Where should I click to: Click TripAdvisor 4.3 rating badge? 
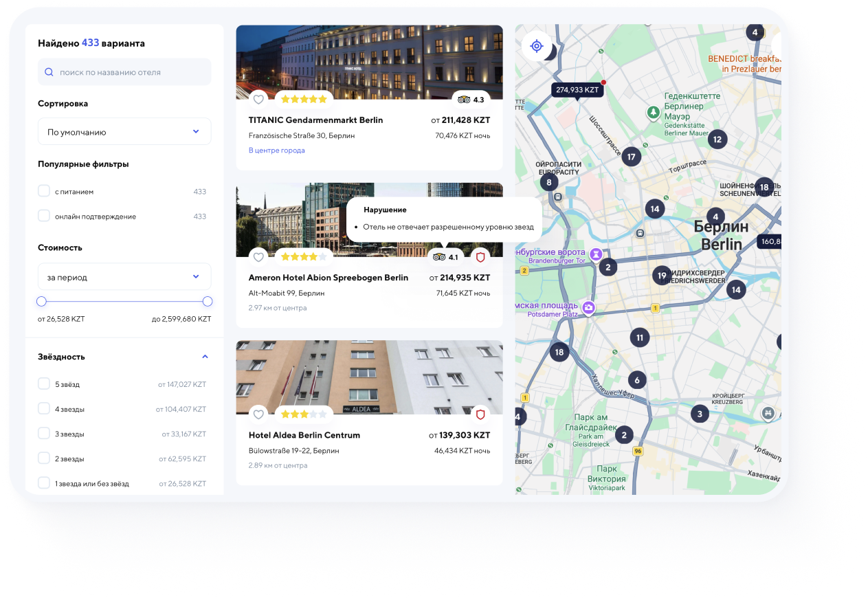[x=471, y=100]
